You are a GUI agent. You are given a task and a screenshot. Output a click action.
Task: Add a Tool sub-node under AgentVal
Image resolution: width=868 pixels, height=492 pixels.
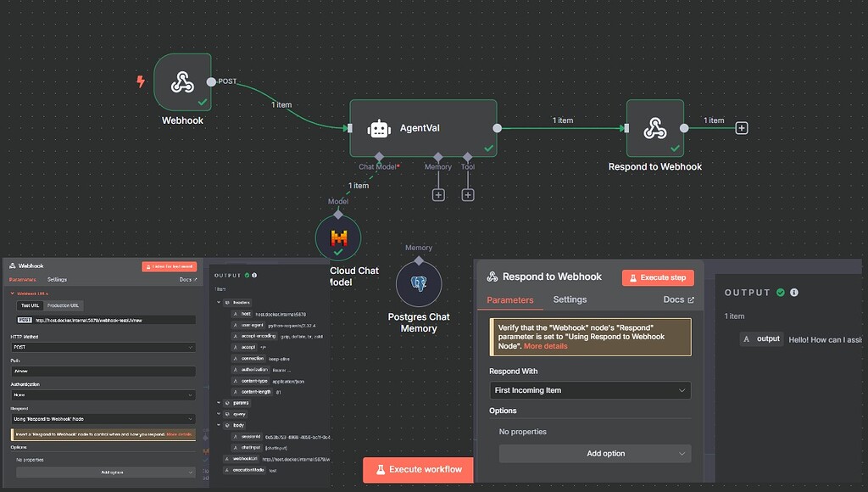(x=467, y=194)
